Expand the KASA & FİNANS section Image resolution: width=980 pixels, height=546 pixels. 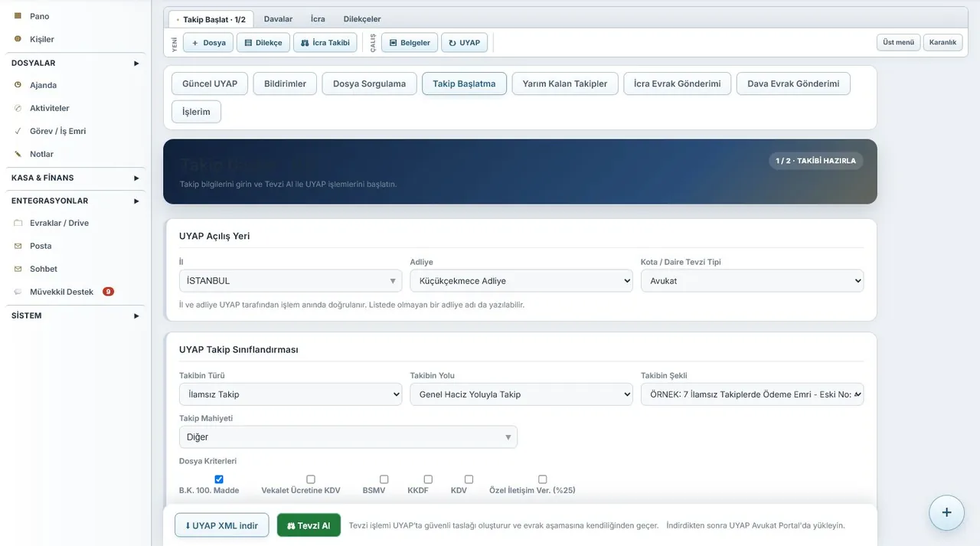point(75,178)
